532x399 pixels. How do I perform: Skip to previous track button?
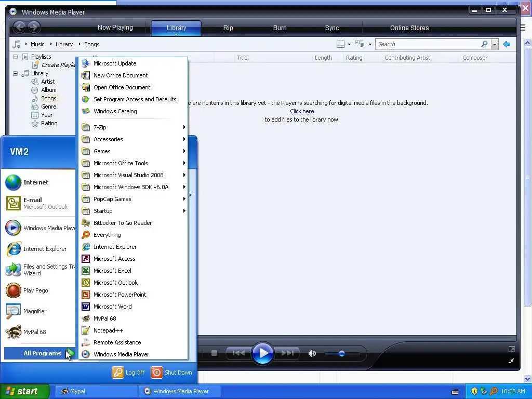[238, 353]
